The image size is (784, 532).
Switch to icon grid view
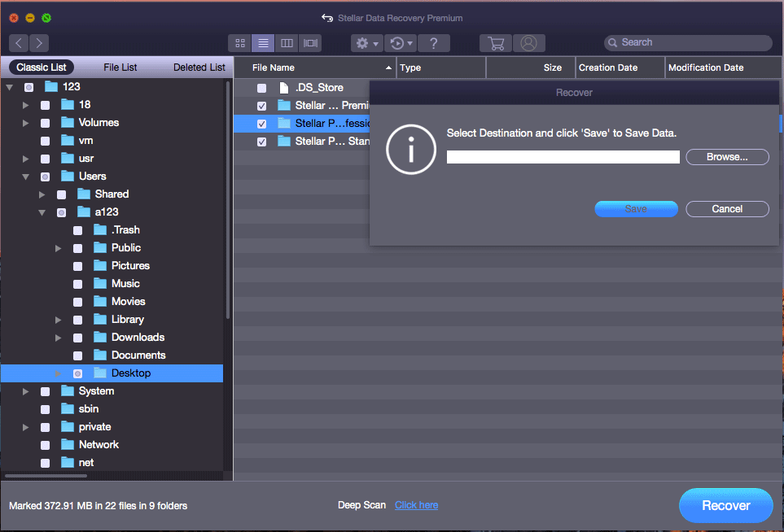tap(240, 43)
